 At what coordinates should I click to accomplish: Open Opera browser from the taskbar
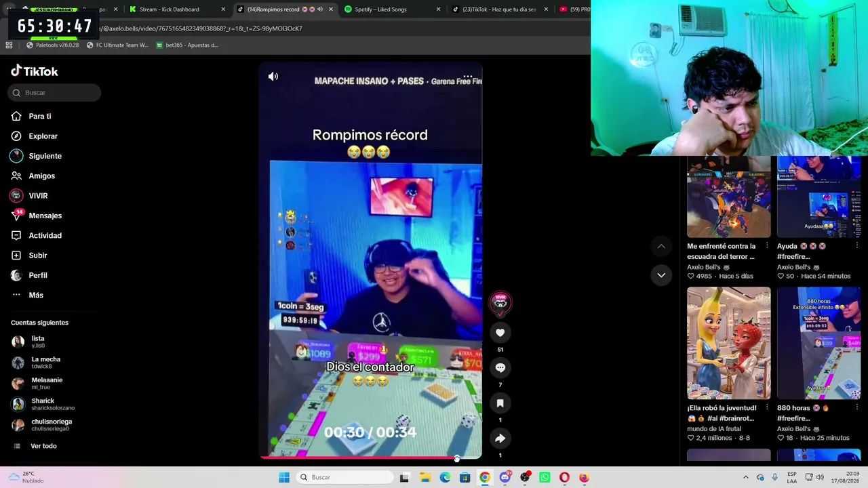(x=564, y=478)
